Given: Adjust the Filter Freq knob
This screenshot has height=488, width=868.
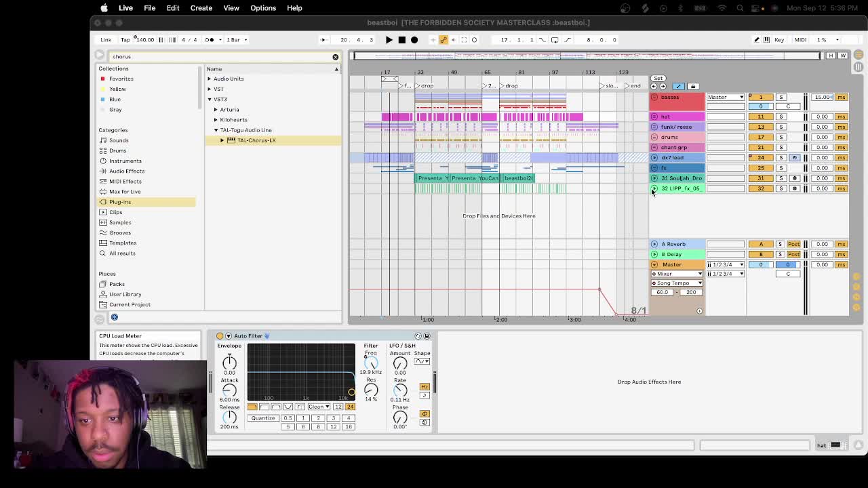Looking at the screenshot, I should point(370,362).
